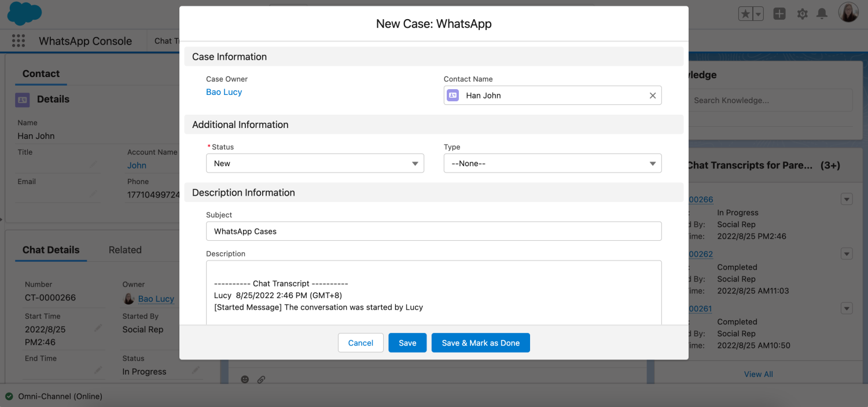The width and height of the screenshot is (868, 407).
Task: Open the Type dropdown
Action: (552, 163)
